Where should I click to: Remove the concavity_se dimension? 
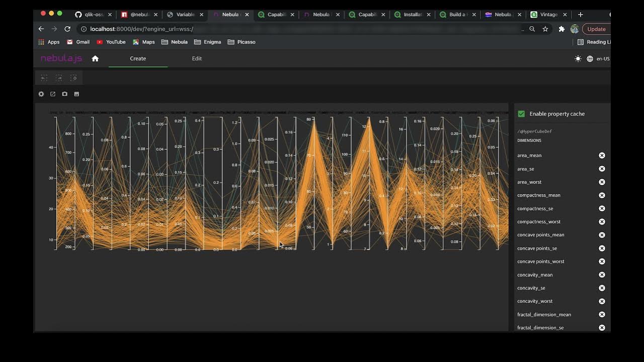click(602, 288)
